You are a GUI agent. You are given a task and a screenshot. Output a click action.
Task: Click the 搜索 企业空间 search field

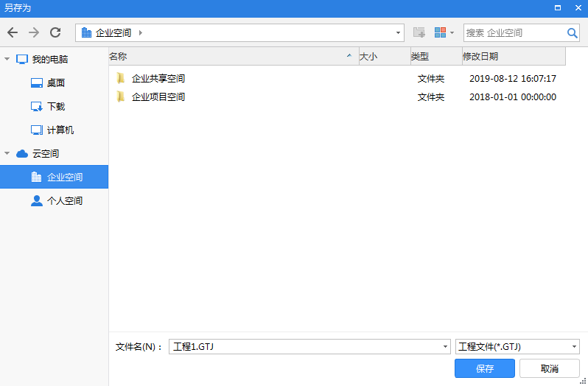point(514,32)
